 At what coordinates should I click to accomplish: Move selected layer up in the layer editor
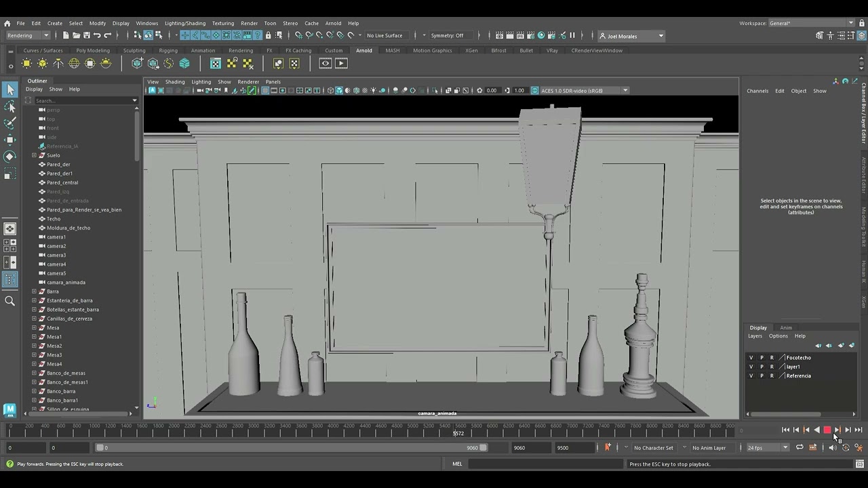(818, 346)
